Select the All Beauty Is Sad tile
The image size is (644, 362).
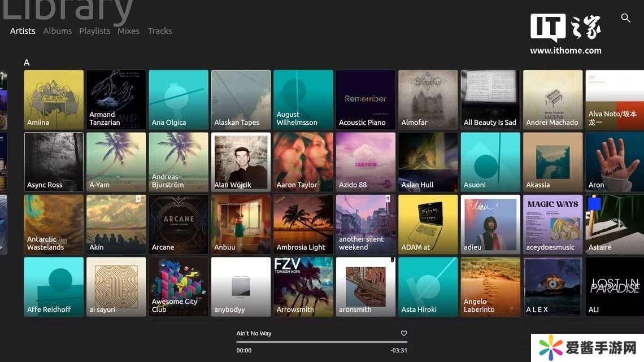pyautogui.click(x=490, y=99)
